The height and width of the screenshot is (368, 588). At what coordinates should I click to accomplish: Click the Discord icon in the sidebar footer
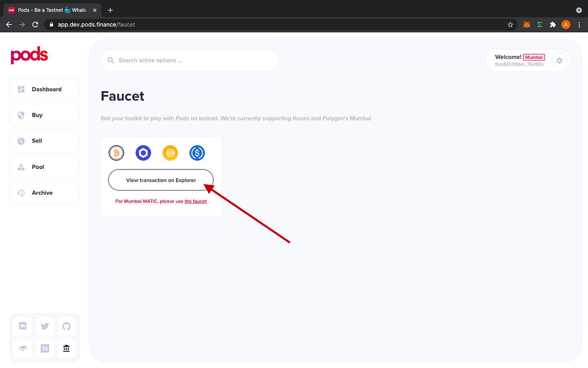(23, 326)
